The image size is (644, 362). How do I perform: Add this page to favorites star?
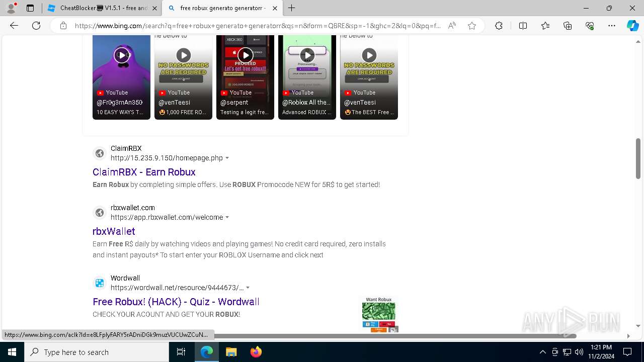(x=472, y=26)
